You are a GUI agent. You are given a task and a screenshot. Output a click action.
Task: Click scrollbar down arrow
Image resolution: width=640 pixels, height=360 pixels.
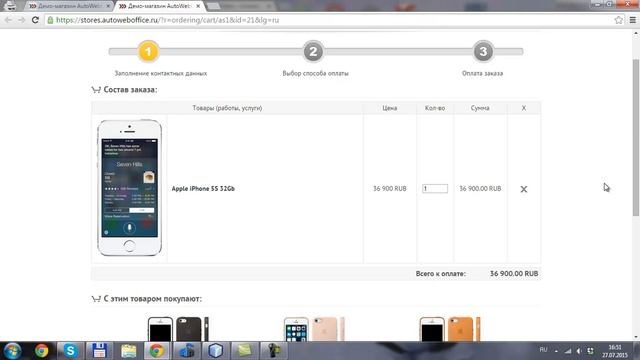pyautogui.click(x=636, y=337)
